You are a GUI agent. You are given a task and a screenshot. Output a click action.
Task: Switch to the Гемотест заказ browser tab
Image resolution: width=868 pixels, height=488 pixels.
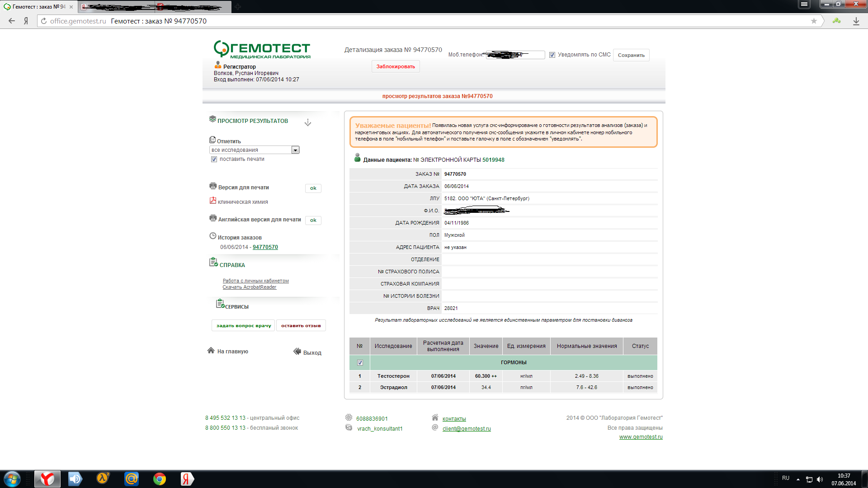[x=38, y=7]
